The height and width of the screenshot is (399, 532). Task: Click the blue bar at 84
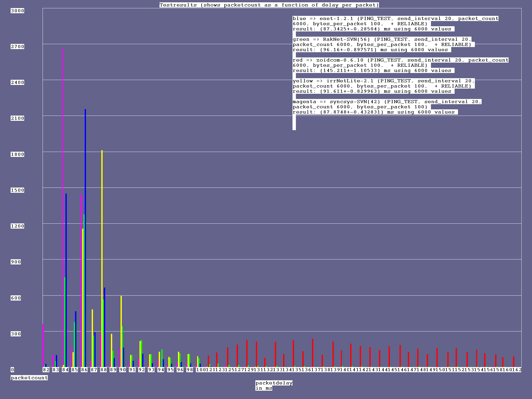(x=66, y=280)
